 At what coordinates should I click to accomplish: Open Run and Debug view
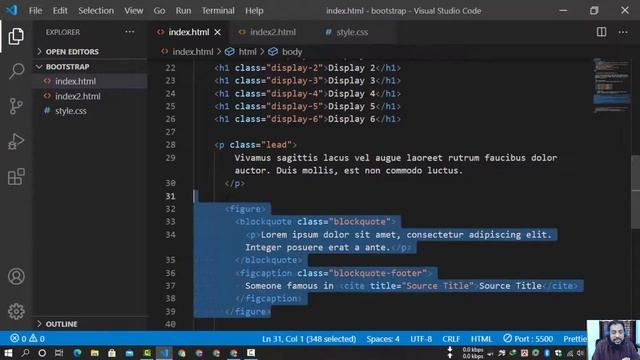(16, 141)
